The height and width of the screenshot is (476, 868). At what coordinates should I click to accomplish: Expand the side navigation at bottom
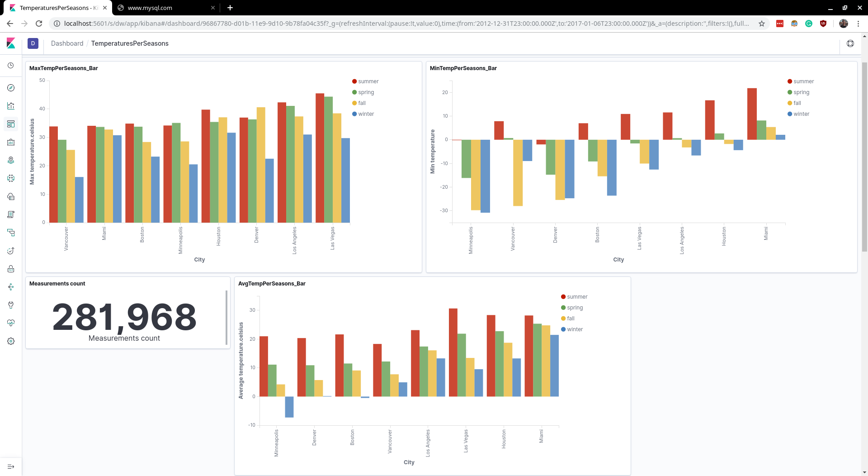11,466
